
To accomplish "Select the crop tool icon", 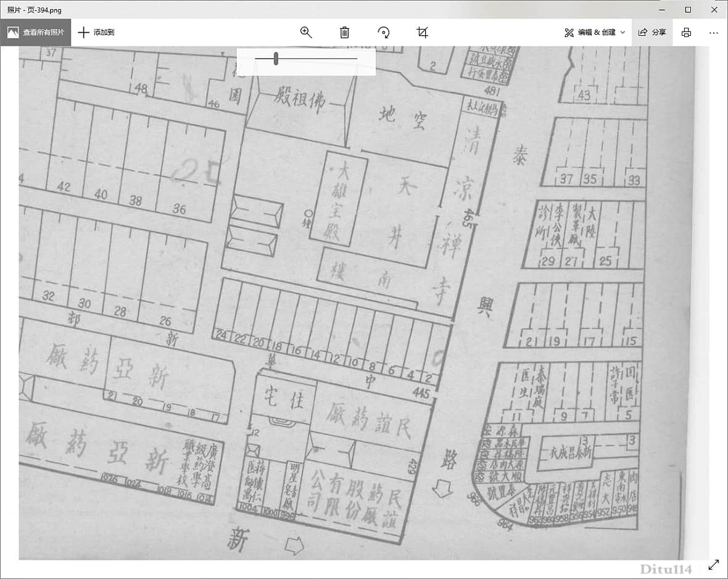I will point(422,33).
